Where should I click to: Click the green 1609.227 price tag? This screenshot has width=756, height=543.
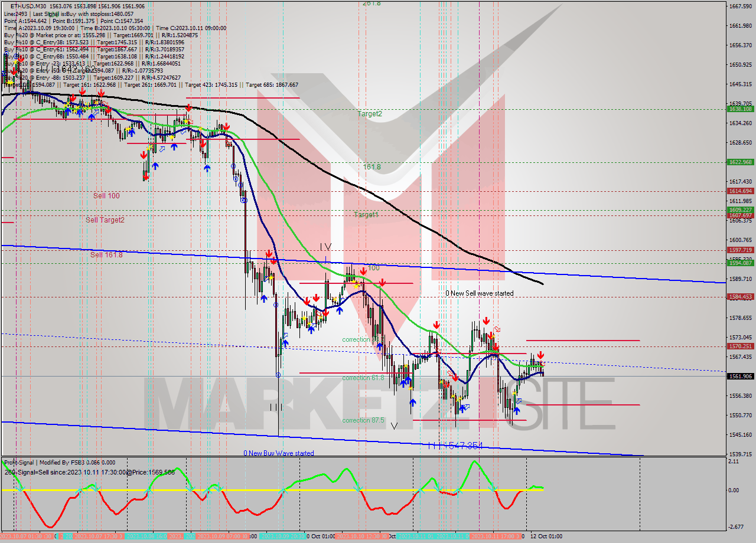coord(740,210)
